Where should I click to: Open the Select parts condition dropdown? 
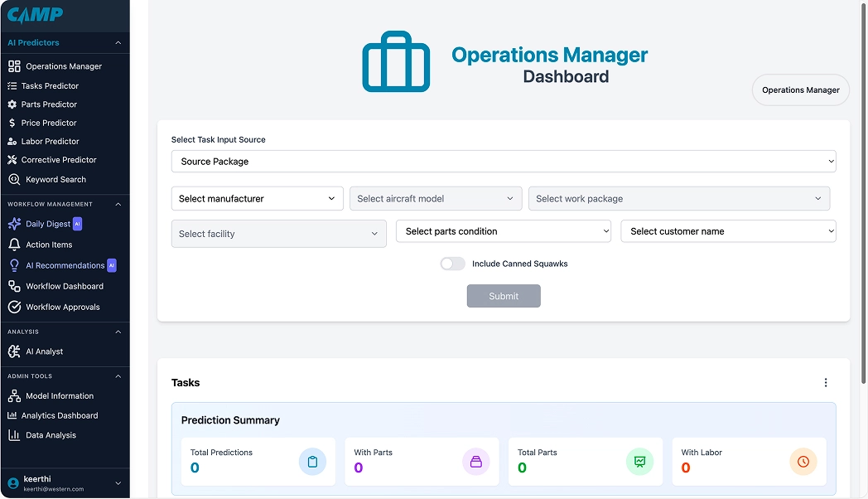[x=503, y=231]
